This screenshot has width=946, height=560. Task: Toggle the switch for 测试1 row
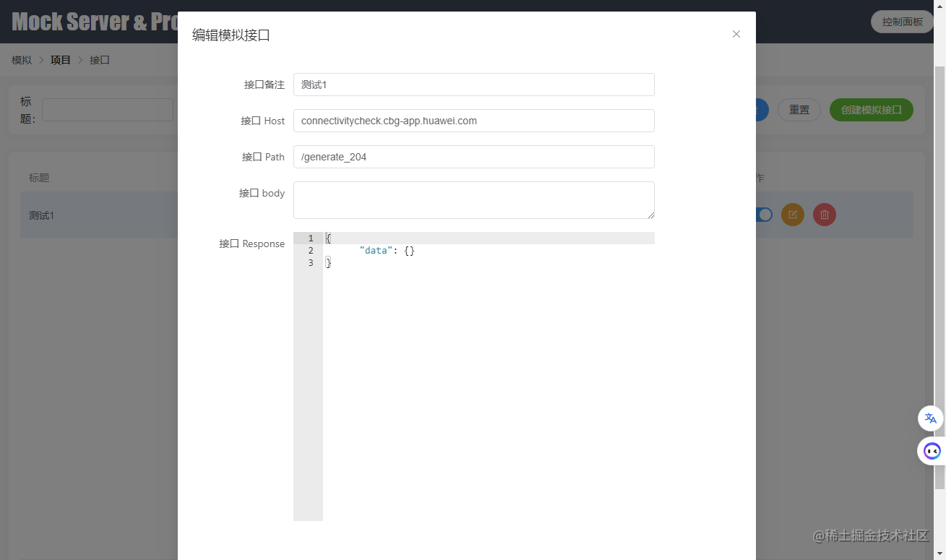(764, 215)
